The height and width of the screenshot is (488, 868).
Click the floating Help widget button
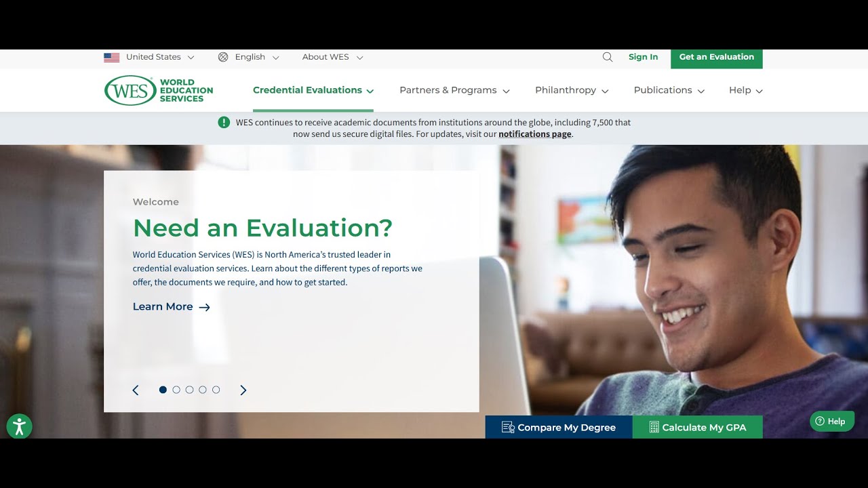tap(832, 422)
